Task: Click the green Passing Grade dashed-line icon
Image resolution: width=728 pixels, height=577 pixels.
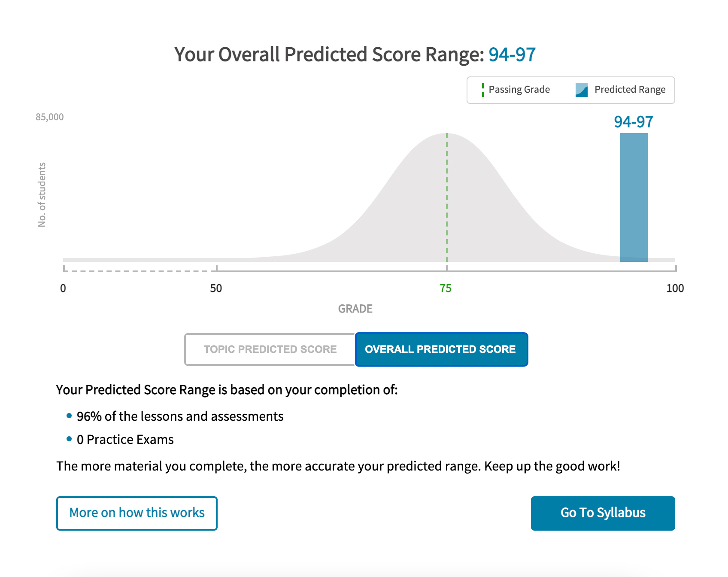Action: 483,90
